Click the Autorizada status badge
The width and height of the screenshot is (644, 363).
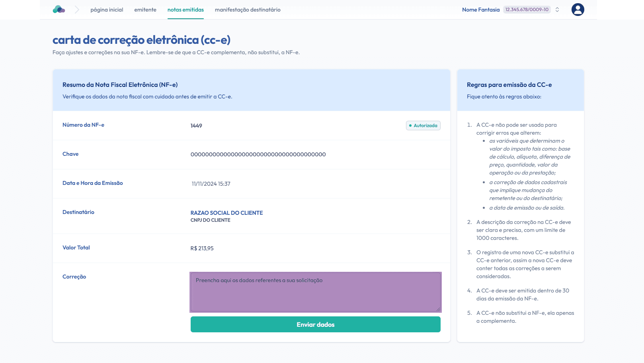coord(423,126)
